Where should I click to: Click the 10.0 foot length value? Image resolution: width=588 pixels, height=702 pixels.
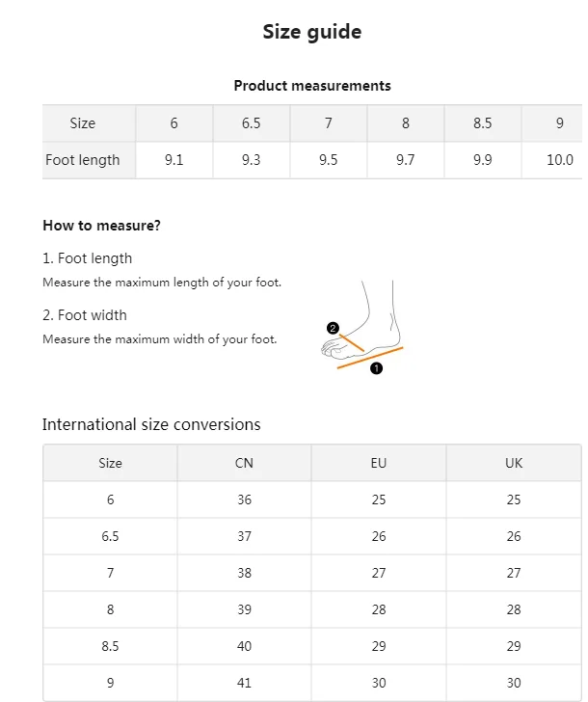[x=559, y=160]
